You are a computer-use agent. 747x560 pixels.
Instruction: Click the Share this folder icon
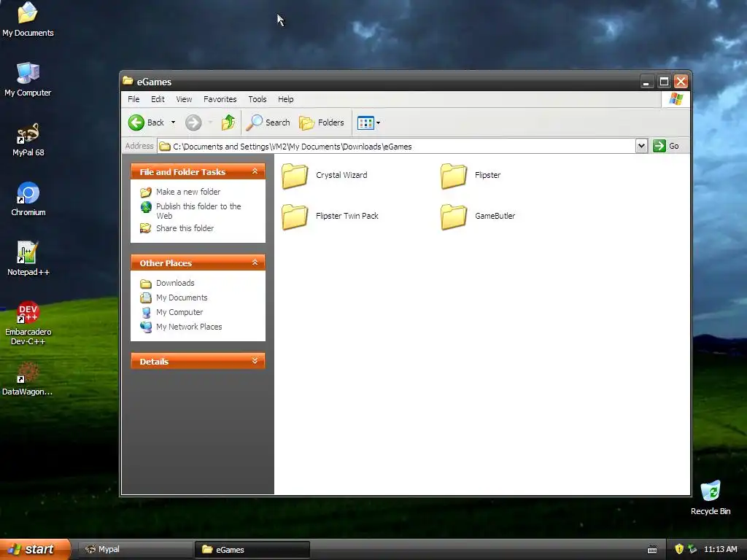coord(146,228)
